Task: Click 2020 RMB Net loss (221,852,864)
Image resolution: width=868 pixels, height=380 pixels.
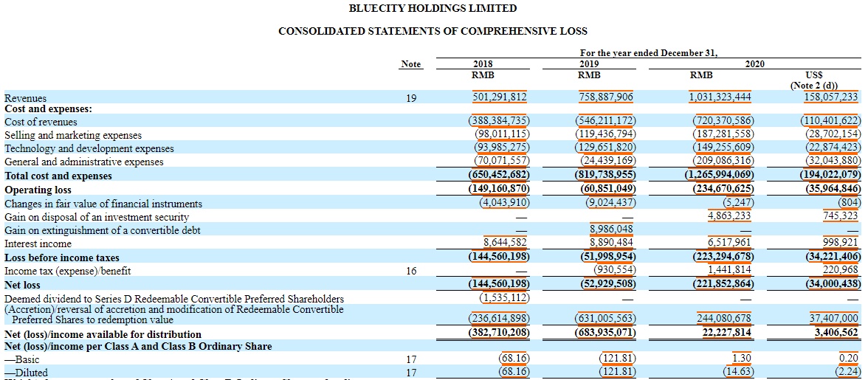Action: click(x=723, y=284)
